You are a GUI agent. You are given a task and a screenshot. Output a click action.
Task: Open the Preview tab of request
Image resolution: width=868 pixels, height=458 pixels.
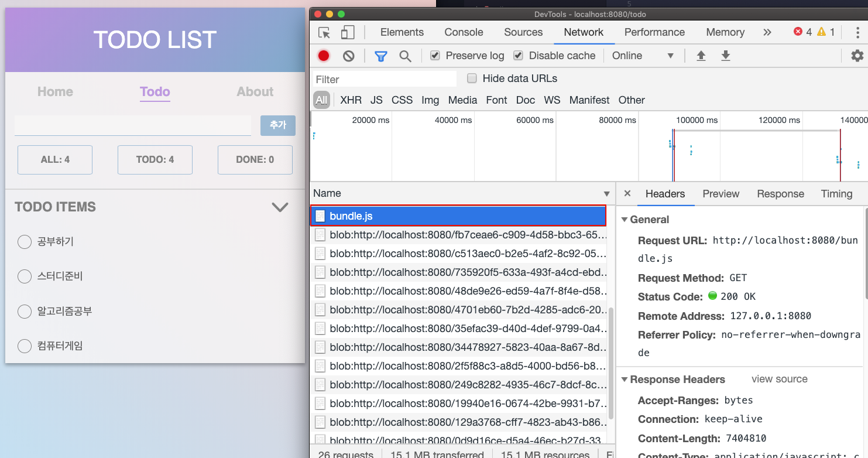point(721,194)
